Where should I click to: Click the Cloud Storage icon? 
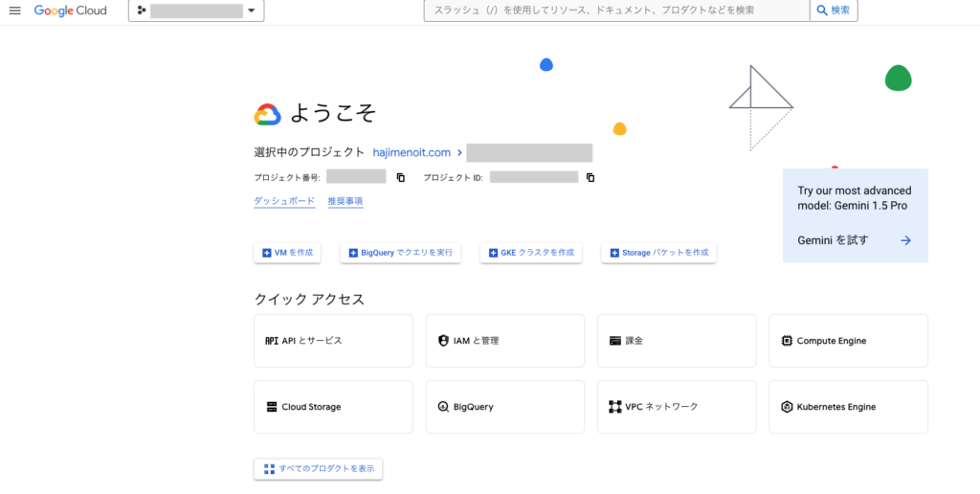point(271,407)
